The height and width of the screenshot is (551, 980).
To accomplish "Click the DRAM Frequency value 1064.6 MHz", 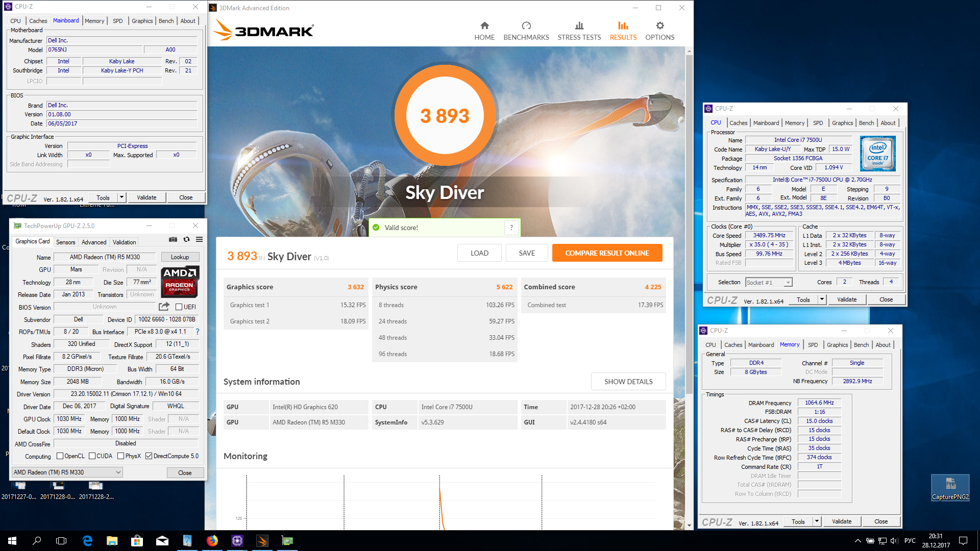I will [x=819, y=403].
